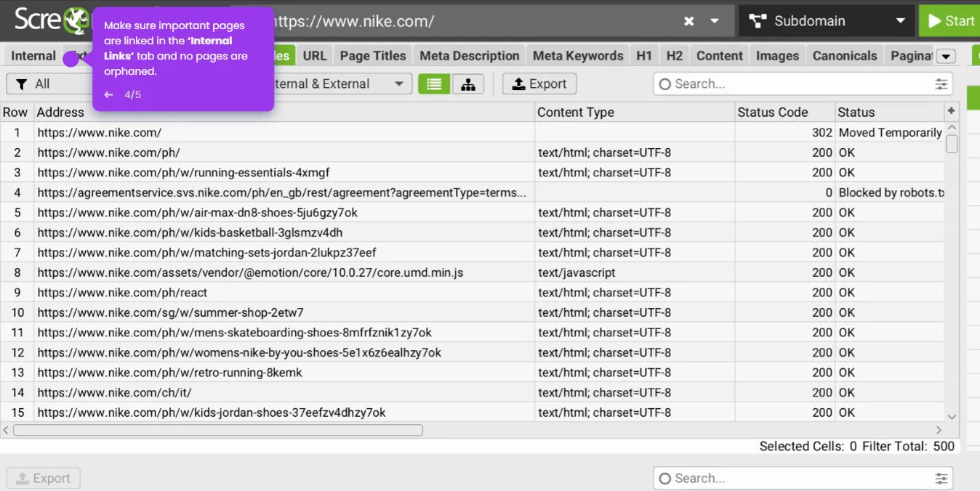Click the Screaming Frog logo

pos(51,20)
